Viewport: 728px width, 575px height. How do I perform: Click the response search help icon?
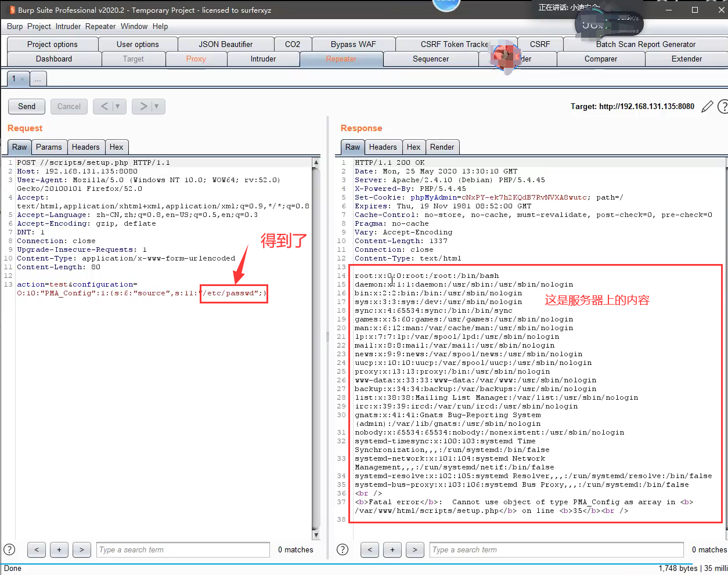point(343,549)
